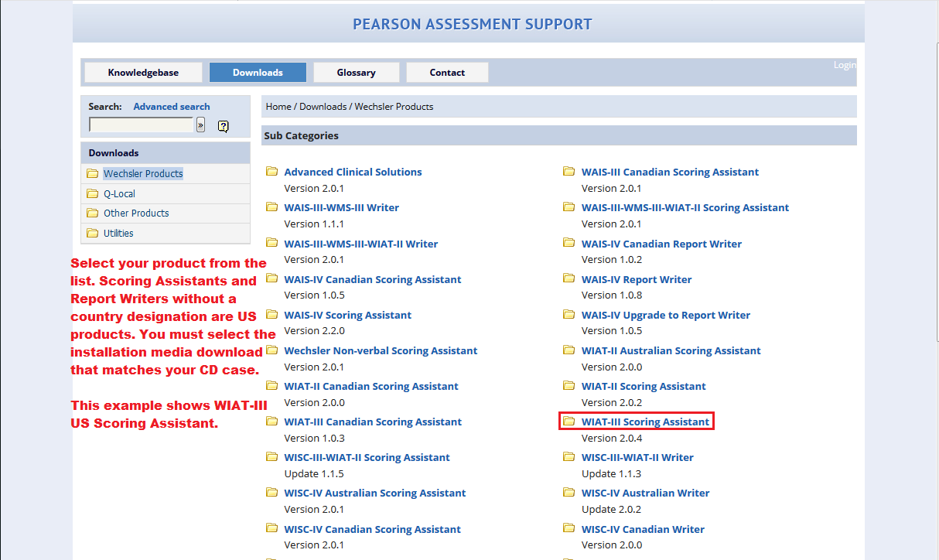Click folder icon for WIAT-III Canadian Scoring Assistant

(x=271, y=422)
